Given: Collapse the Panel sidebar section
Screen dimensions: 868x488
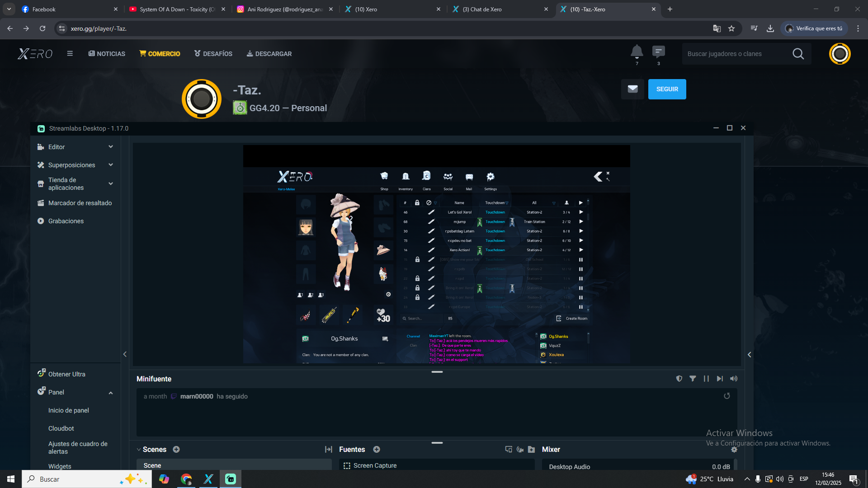Looking at the screenshot, I should (x=111, y=393).
